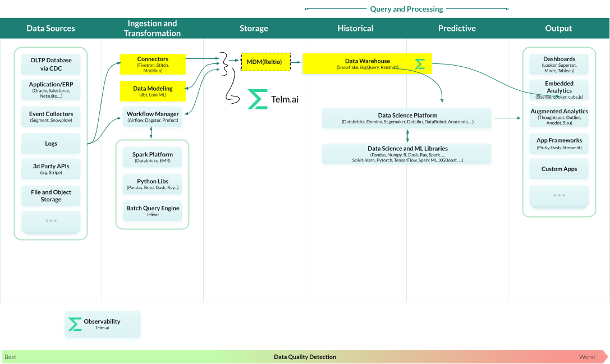Image resolution: width=610 pixels, height=364 pixels.
Task: Click the Observability label in the Telm.ai card
Action: 102,321
